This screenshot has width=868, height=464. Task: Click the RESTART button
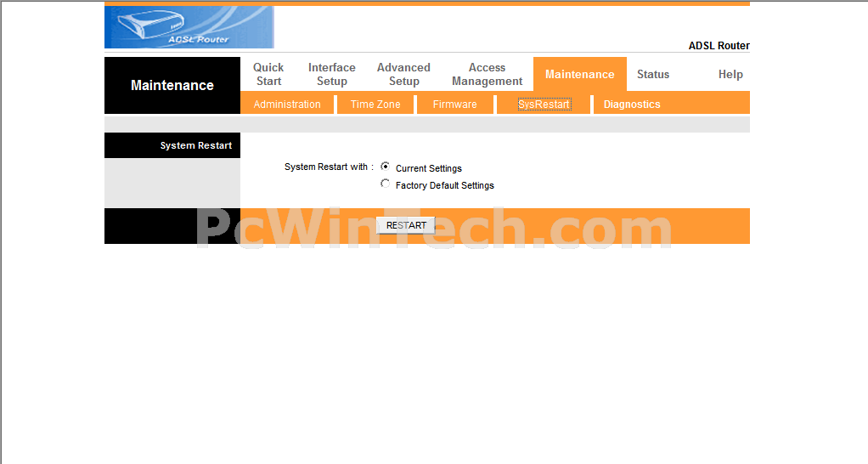tap(406, 225)
